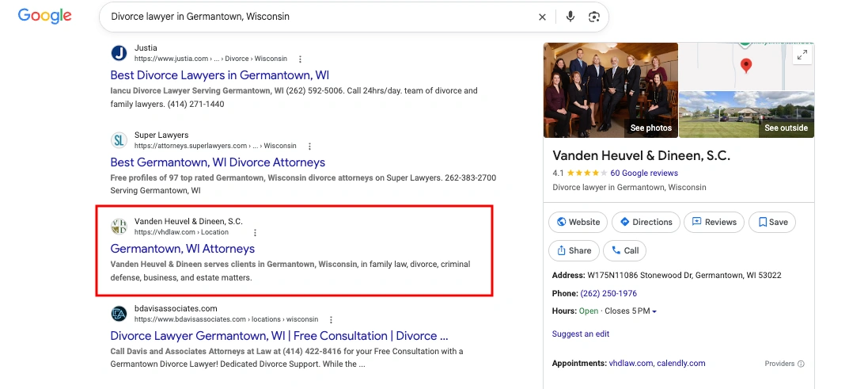Clear the search box with X icon
Image resolution: width=868 pixels, height=389 pixels.
coord(543,17)
